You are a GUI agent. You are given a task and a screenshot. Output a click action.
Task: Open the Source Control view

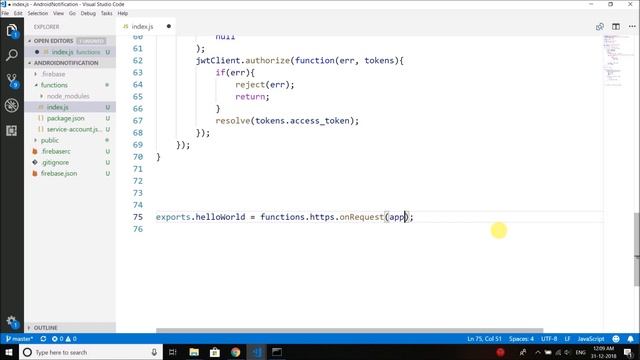pos(12,80)
